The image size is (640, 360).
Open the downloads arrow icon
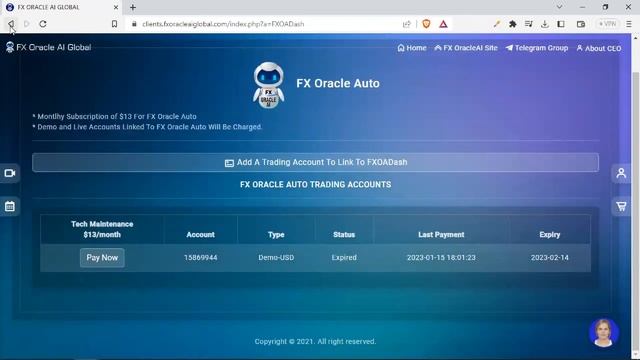(545, 24)
